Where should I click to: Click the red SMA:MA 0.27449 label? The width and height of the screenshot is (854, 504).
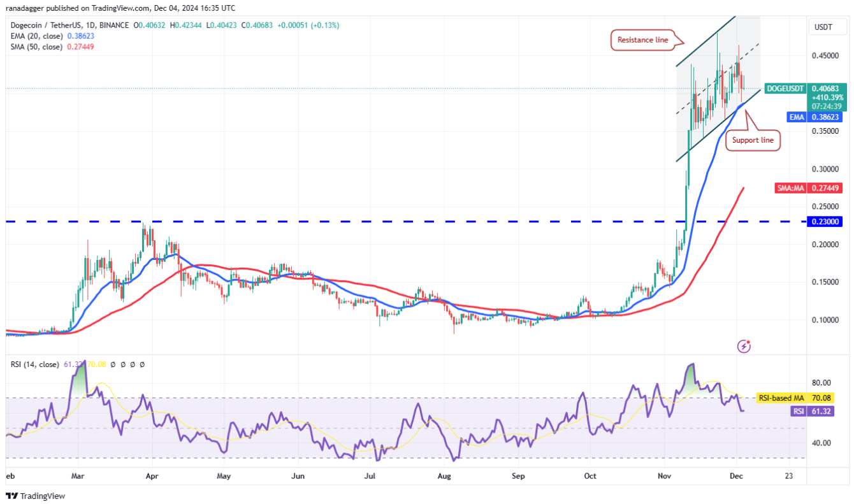coord(807,188)
